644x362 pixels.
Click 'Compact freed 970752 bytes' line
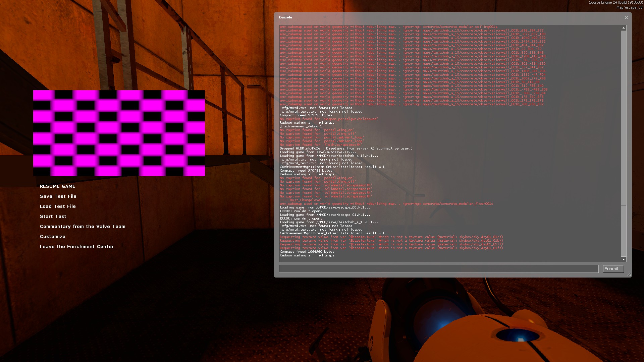(306, 171)
